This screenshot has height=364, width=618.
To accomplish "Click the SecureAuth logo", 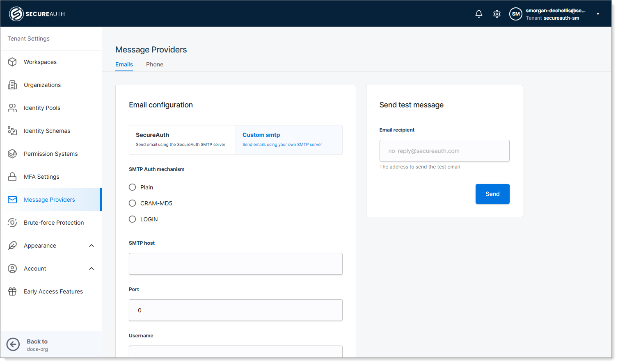I will tap(37, 14).
